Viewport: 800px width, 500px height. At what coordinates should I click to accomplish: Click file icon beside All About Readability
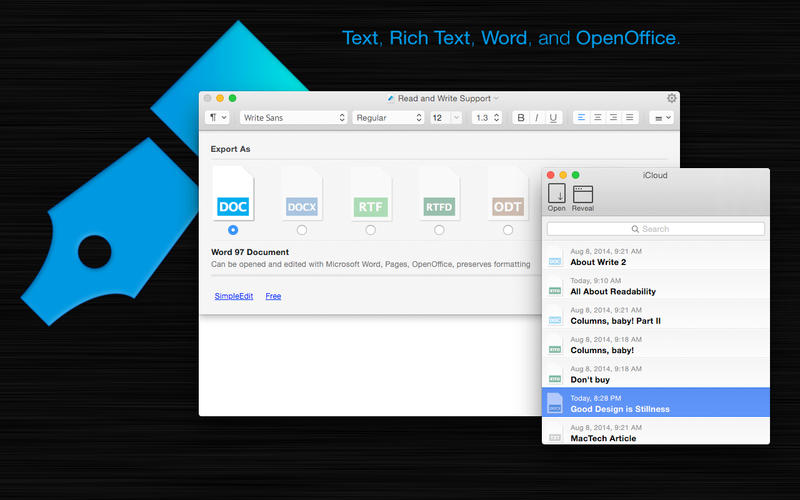click(555, 287)
